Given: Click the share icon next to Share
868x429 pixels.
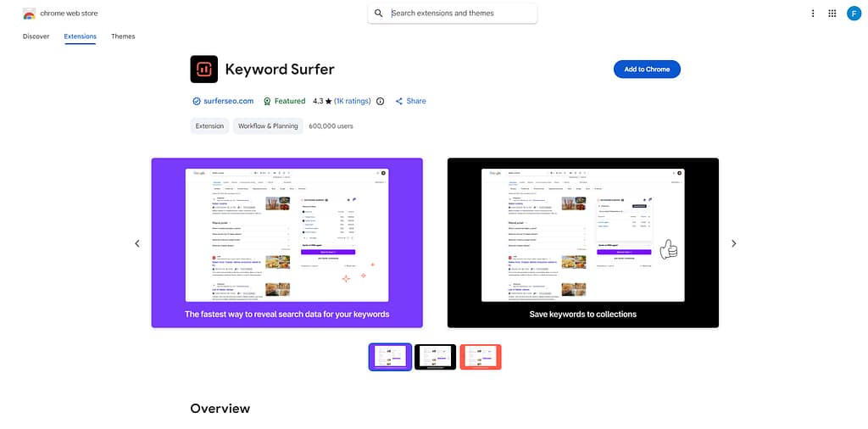Looking at the screenshot, I should (x=398, y=101).
